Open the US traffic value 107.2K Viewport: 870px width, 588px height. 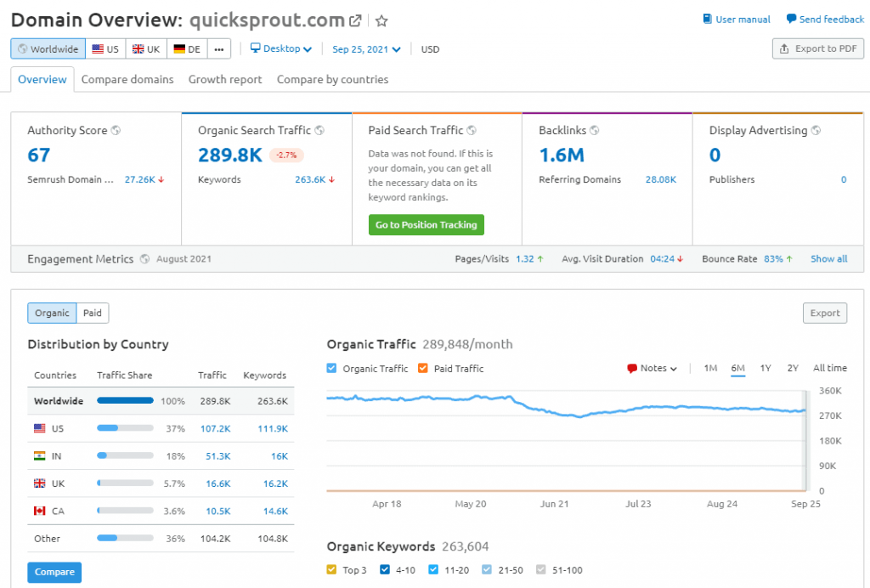click(x=215, y=429)
